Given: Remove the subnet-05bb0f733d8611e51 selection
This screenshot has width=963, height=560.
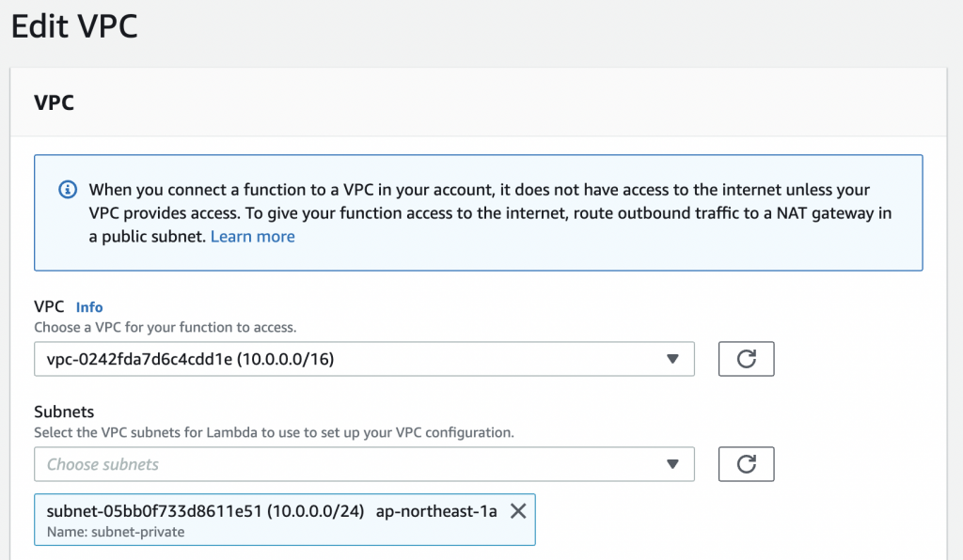Looking at the screenshot, I should tap(518, 511).
